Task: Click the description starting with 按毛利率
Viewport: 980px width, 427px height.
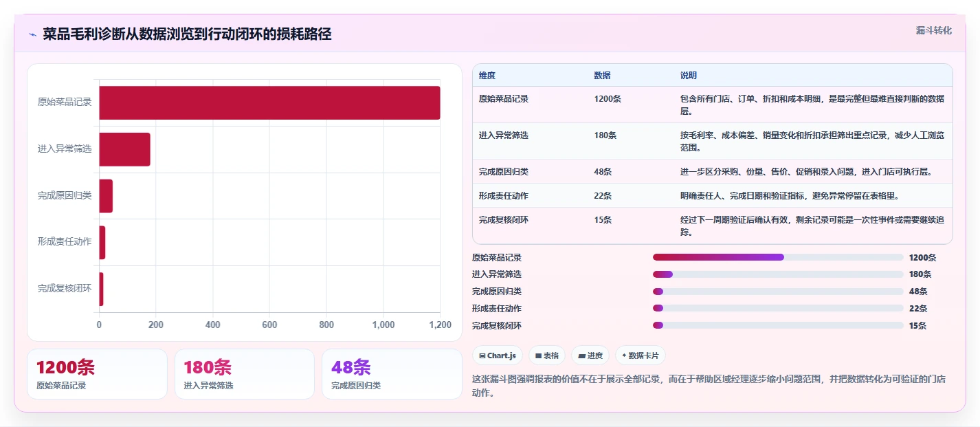Action: tap(812, 141)
